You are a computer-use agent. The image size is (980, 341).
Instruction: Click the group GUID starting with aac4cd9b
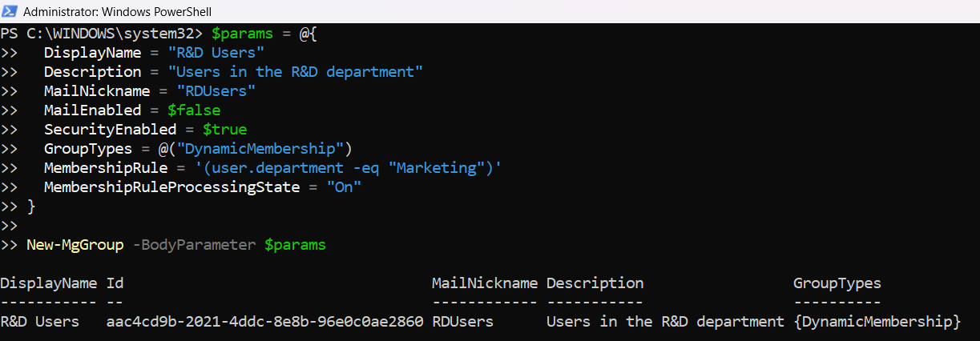click(264, 322)
